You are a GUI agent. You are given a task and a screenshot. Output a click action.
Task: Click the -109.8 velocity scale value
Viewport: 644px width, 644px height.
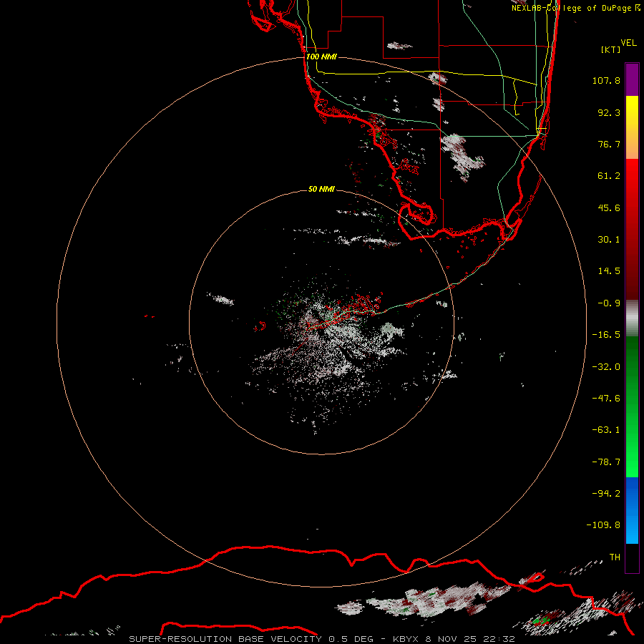click(x=604, y=525)
